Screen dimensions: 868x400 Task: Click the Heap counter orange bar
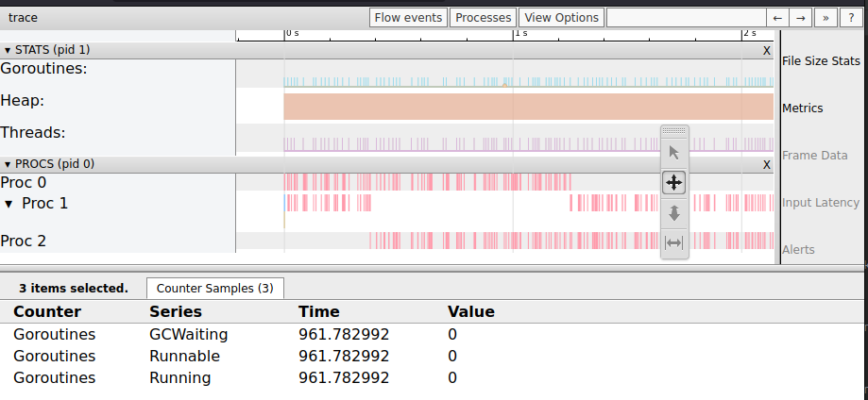528,107
